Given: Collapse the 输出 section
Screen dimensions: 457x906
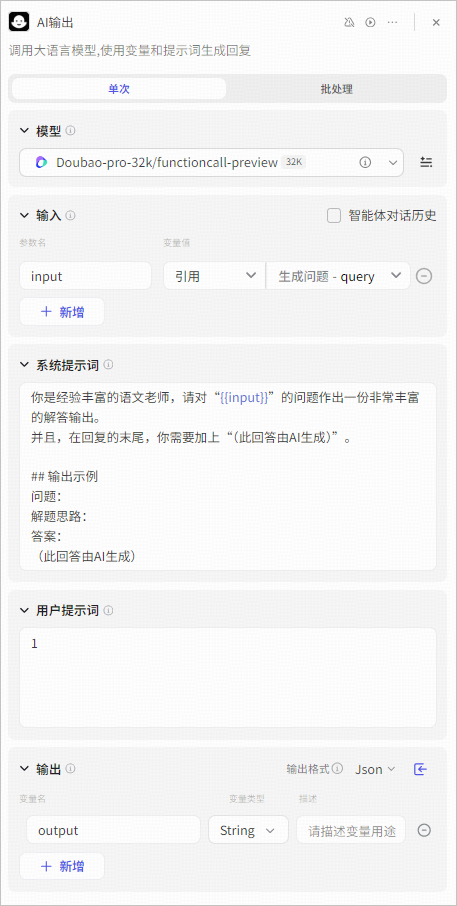Looking at the screenshot, I should click(24, 768).
